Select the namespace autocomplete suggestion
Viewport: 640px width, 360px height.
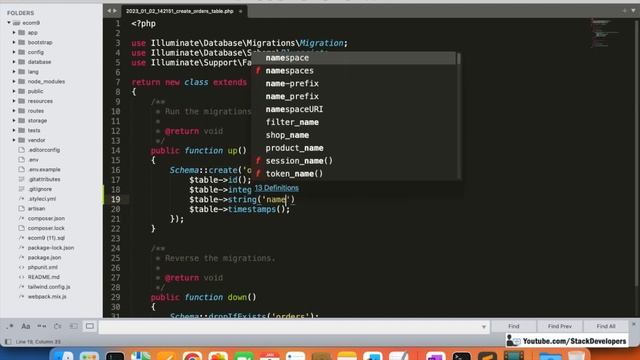click(354, 58)
